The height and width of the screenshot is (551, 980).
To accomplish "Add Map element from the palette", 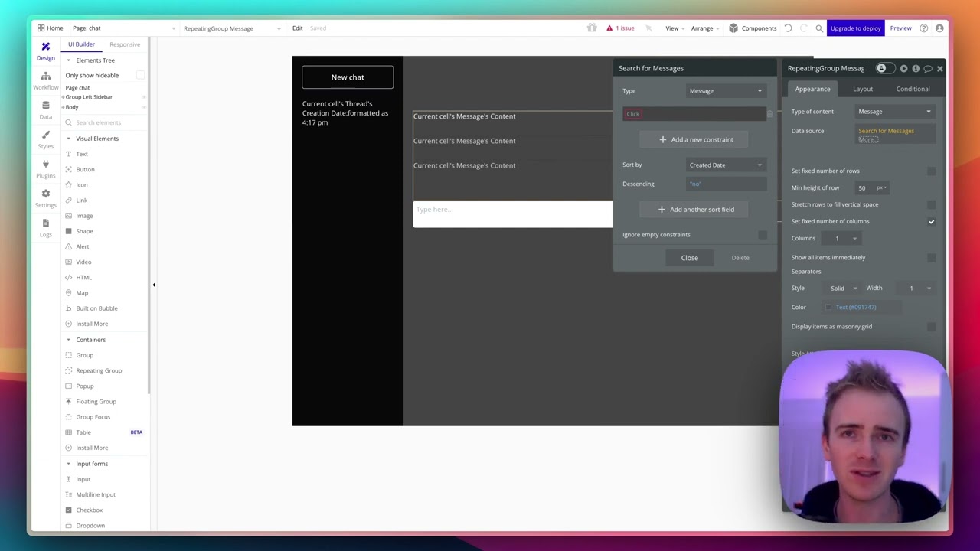I will click(82, 292).
